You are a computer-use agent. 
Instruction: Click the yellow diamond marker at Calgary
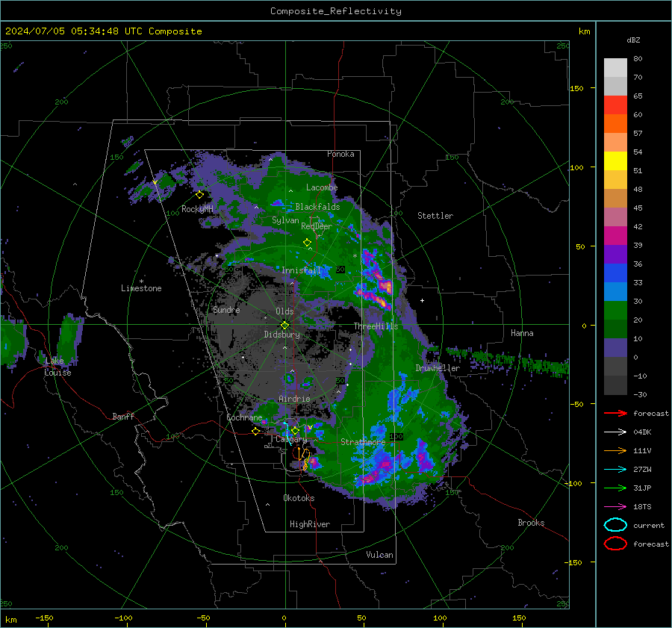click(x=295, y=430)
